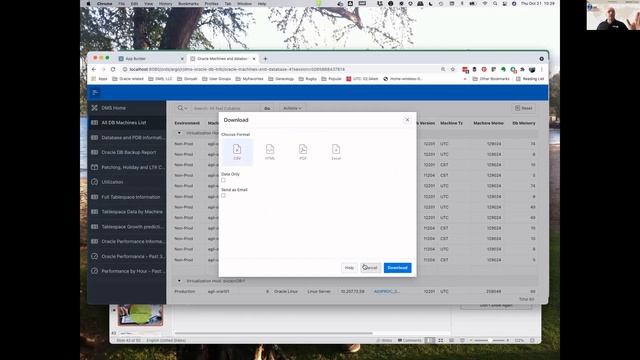Pick the PDF download format
Screen dimensions: 640x360
(303, 152)
